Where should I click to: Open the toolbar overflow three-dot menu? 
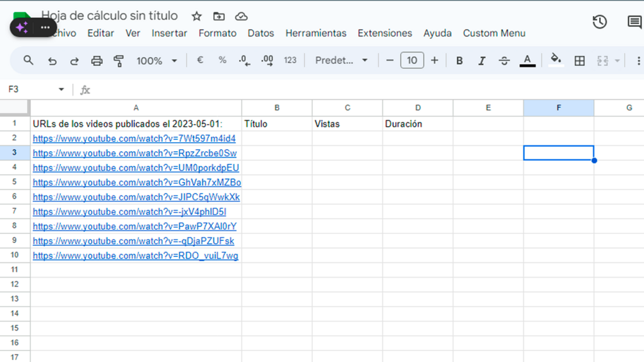[x=638, y=61]
